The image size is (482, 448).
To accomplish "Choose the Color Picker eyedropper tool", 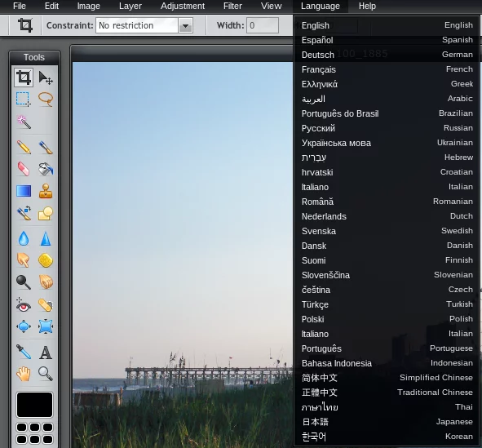I will (x=24, y=353).
